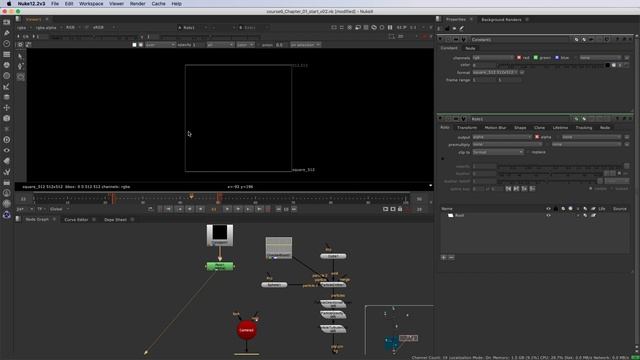This screenshot has width=640, height=360.
Task: Click the Constant1 node name field
Action: [520, 40]
